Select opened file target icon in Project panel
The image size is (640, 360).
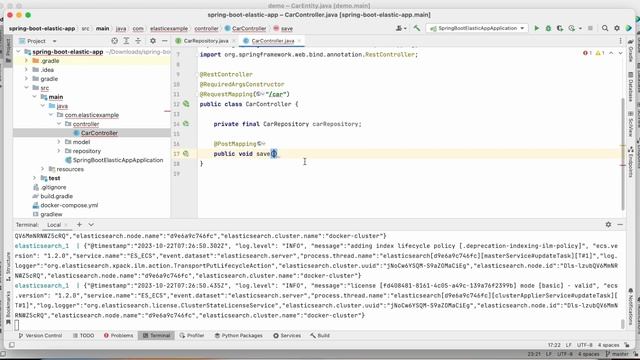[x=115, y=41]
